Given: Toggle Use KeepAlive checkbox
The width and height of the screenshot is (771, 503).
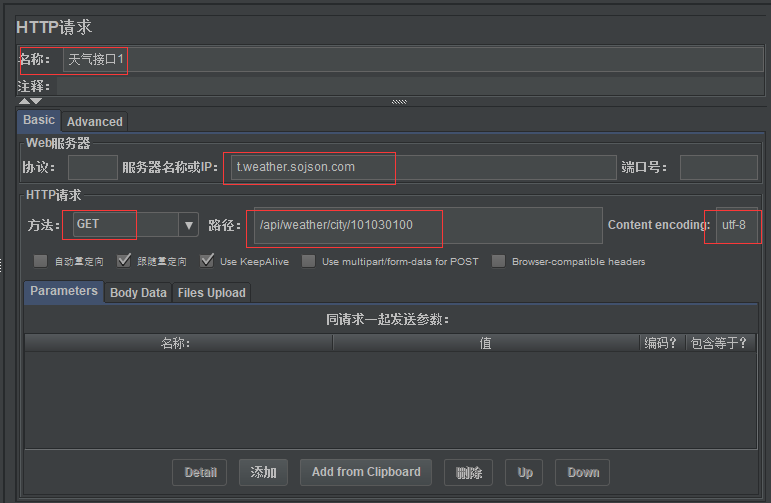Looking at the screenshot, I should tap(207, 261).
